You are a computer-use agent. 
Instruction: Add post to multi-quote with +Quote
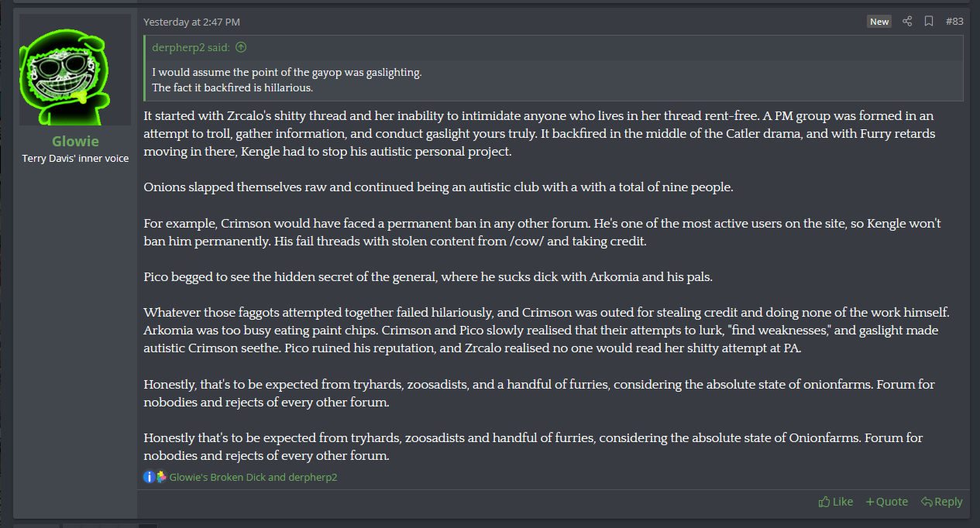(887, 502)
